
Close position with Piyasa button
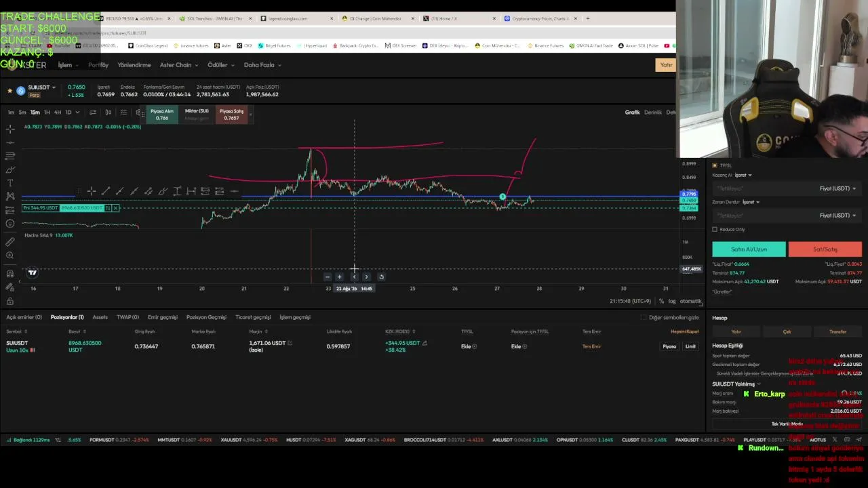(669, 346)
